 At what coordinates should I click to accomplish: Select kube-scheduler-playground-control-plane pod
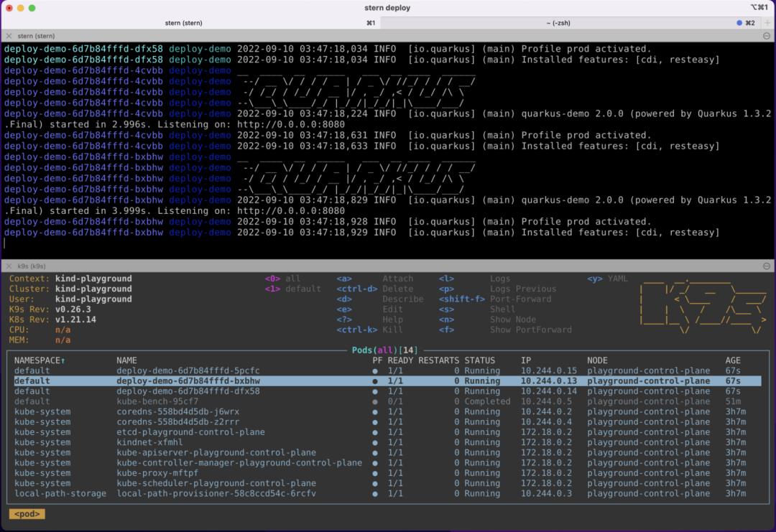pyautogui.click(x=387, y=483)
